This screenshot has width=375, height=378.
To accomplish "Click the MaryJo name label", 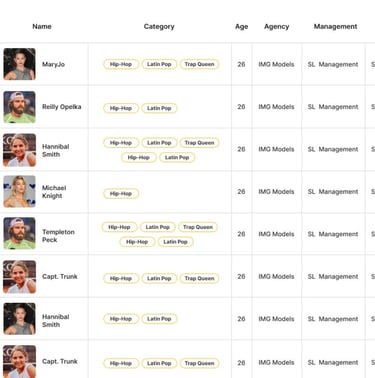I will [x=53, y=64].
